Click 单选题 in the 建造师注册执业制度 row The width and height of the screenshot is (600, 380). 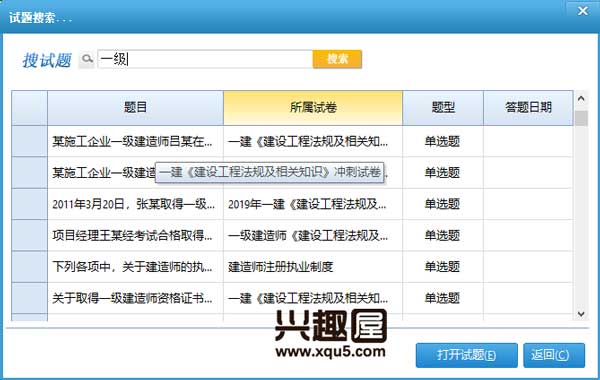coord(442,267)
